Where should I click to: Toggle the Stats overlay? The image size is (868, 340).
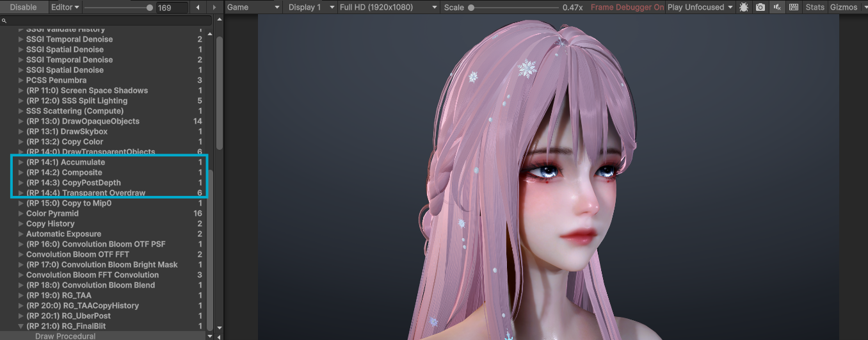[x=814, y=7]
